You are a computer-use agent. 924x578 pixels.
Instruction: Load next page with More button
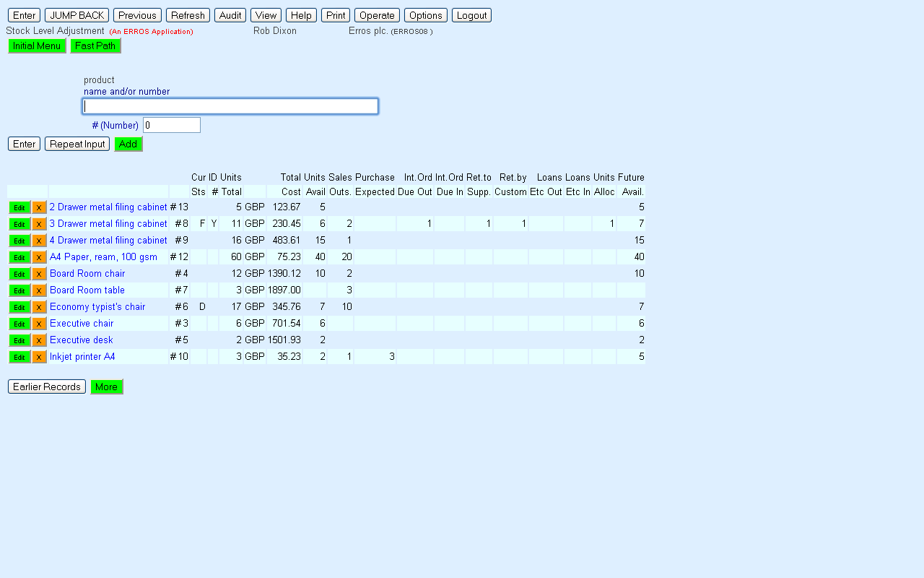click(106, 387)
